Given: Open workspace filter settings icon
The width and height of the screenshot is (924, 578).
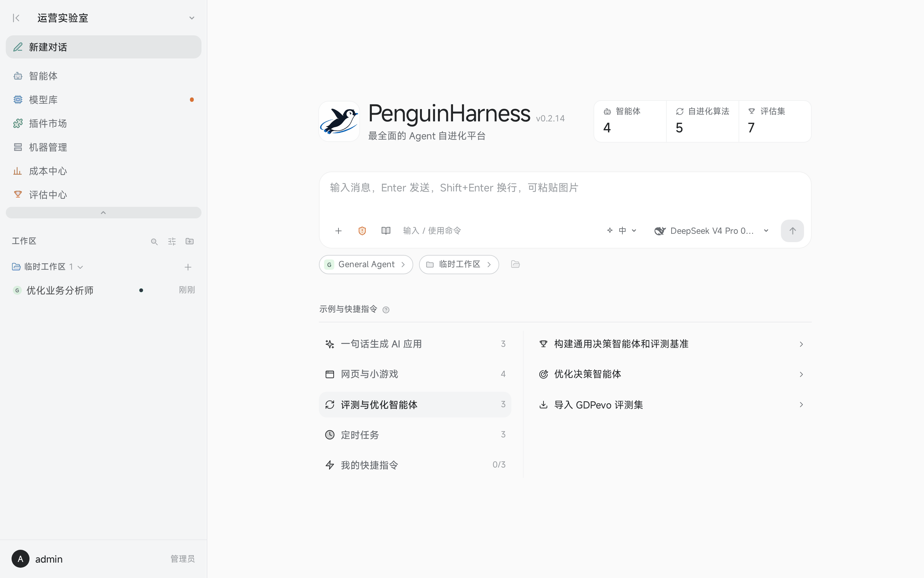Looking at the screenshot, I should (172, 241).
